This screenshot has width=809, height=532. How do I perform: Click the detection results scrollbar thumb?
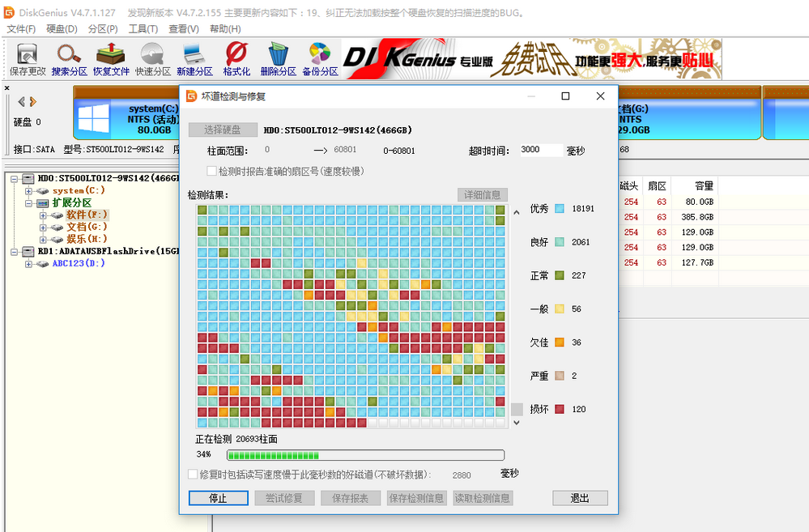pos(517,409)
